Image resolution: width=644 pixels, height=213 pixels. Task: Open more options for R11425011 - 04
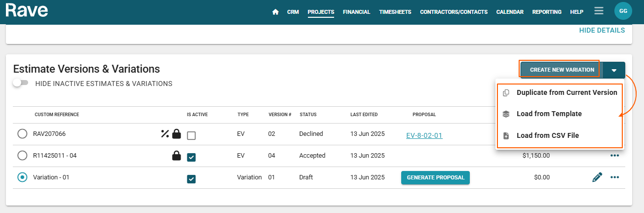(x=614, y=156)
